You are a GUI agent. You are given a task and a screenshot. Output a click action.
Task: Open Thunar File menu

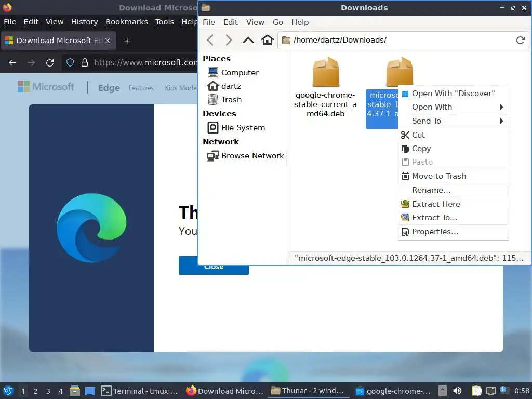pyautogui.click(x=209, y=22)
